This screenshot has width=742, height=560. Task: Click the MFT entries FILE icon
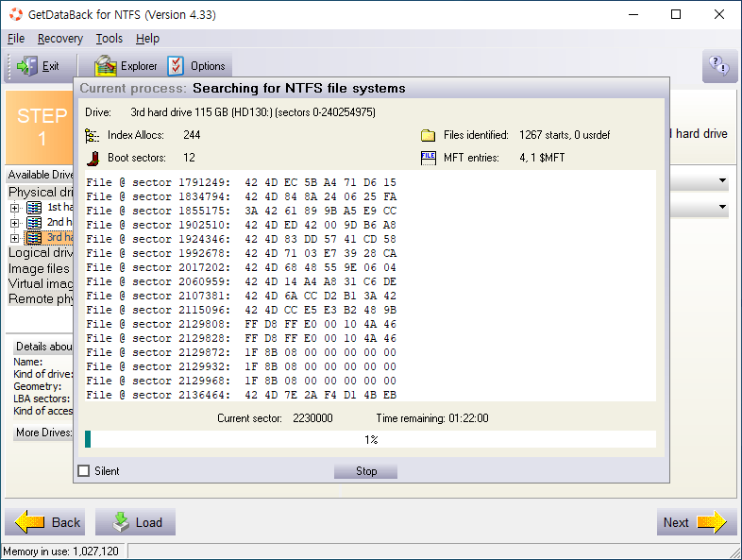tap(428, 158)
